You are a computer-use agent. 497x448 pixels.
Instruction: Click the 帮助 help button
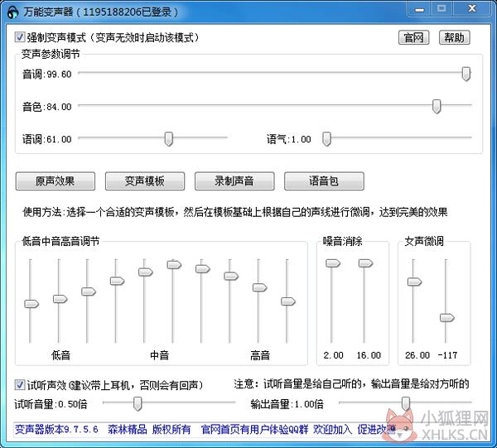pos(454,37)
